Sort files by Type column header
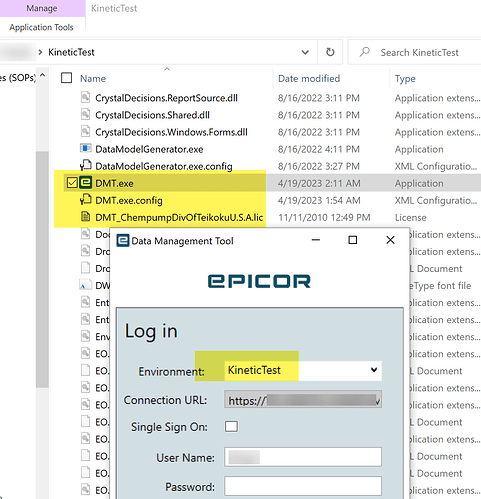The height and width of the screenshot is (499, 481). pyautogui.click(x=405, y=79)
